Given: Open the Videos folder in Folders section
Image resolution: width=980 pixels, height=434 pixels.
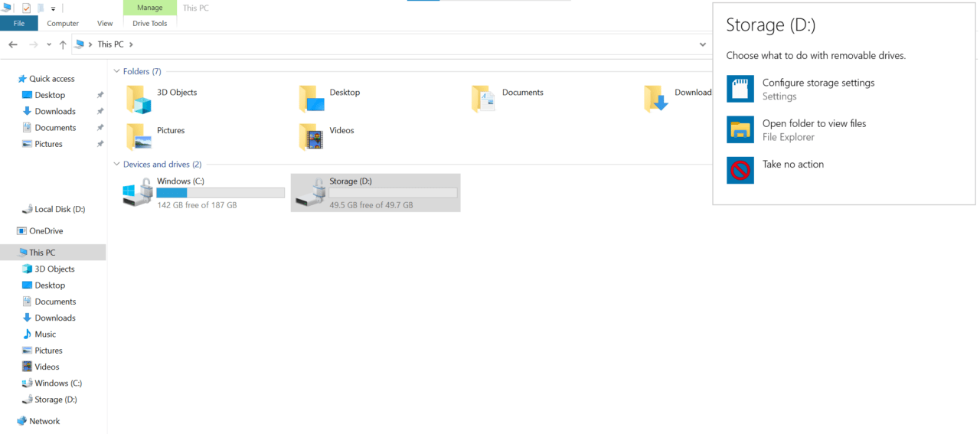Looking at the screenshot, I should click(312, 137).
